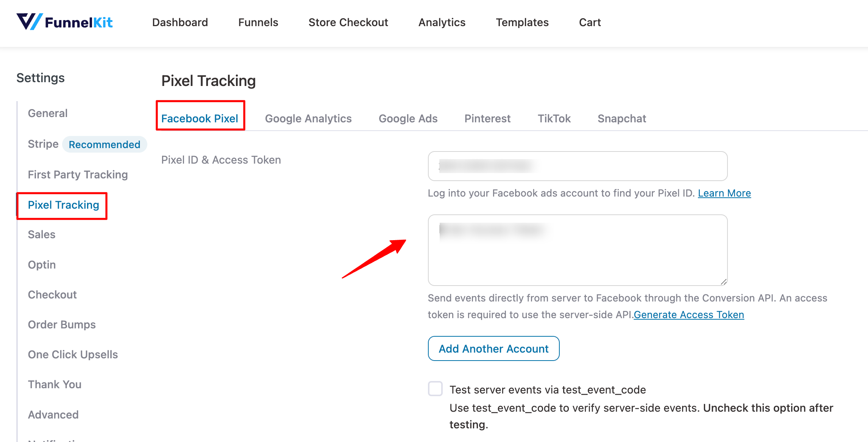Open the Learn More link

(724, 193)
